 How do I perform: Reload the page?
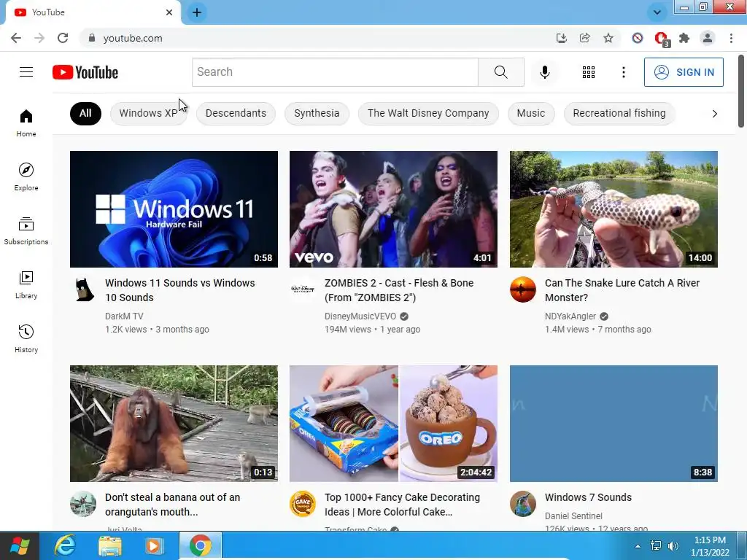tap(63, 38)
